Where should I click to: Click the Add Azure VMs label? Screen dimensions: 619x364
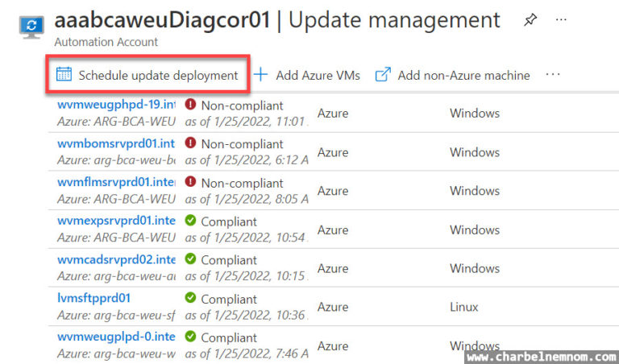tap(318, 76)
